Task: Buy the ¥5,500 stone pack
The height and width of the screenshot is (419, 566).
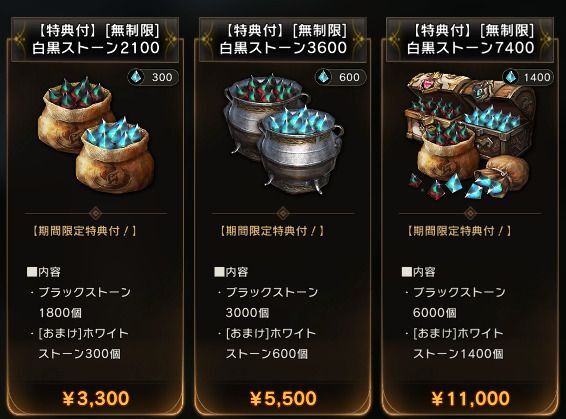Action: coord(283,398)
